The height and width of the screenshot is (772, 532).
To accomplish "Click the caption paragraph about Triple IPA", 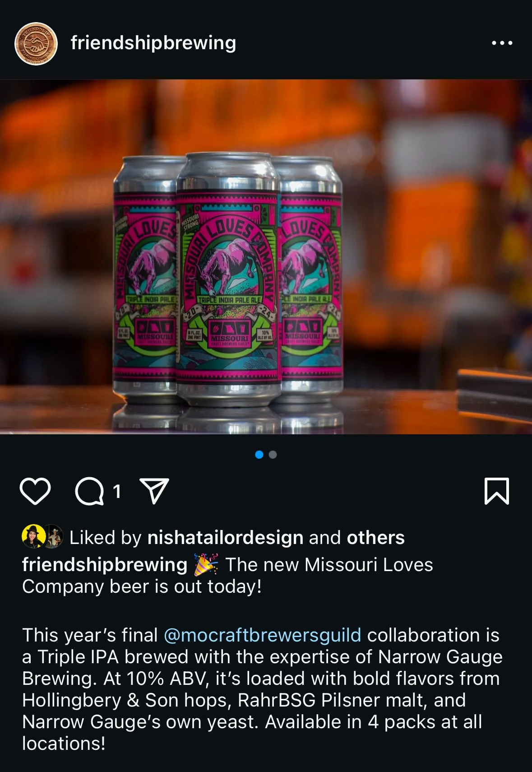I will [x=262, y=689].
